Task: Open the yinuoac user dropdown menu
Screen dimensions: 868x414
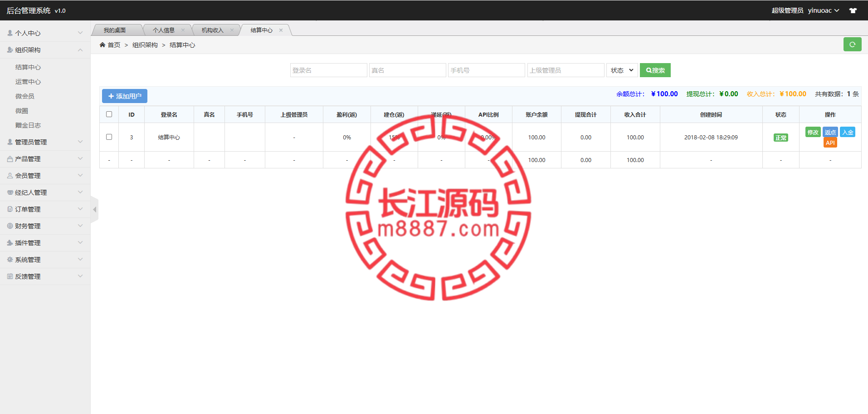Action: (823, 10)
